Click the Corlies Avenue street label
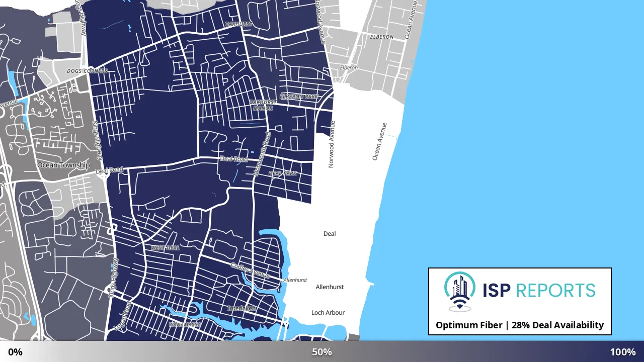Viewport: 644px width, 362px height. 250,270
